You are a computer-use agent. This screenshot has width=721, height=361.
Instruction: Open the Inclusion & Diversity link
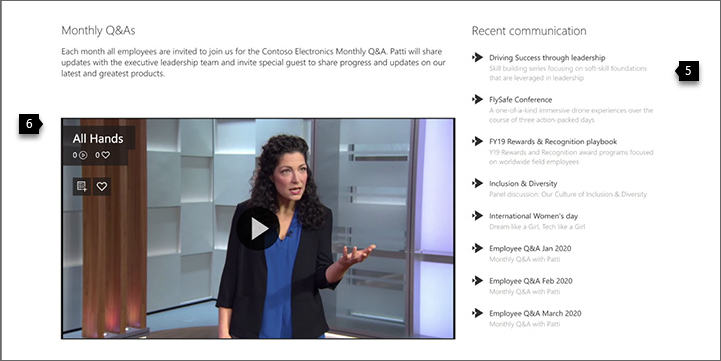pos(523,183)
